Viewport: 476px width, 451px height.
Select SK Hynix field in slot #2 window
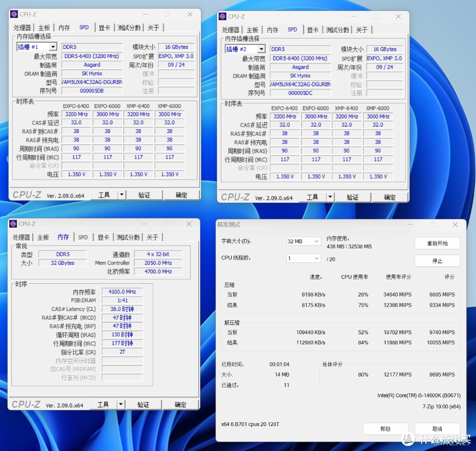point(300,75)
